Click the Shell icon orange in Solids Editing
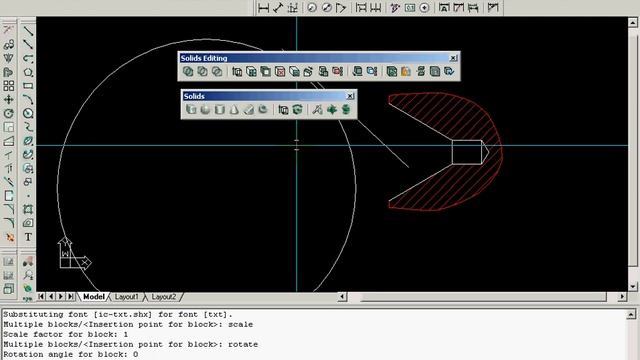640x360 pixels. [x=405, y=71]
